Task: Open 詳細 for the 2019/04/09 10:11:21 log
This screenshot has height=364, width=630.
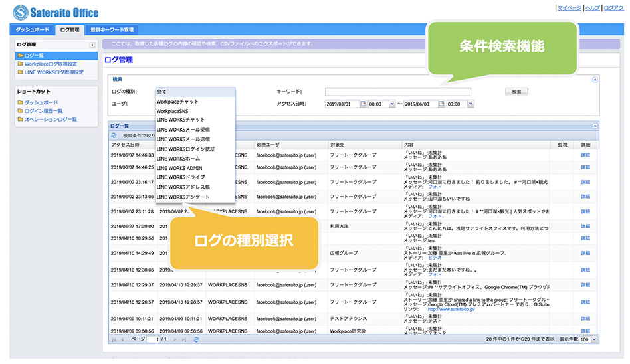Action: click(x=585, y=319)
